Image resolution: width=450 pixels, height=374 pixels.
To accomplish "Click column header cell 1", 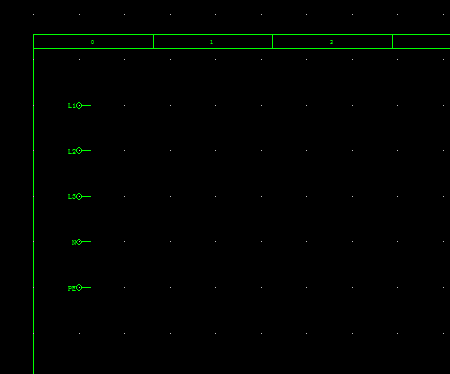I will coord(213,42).
